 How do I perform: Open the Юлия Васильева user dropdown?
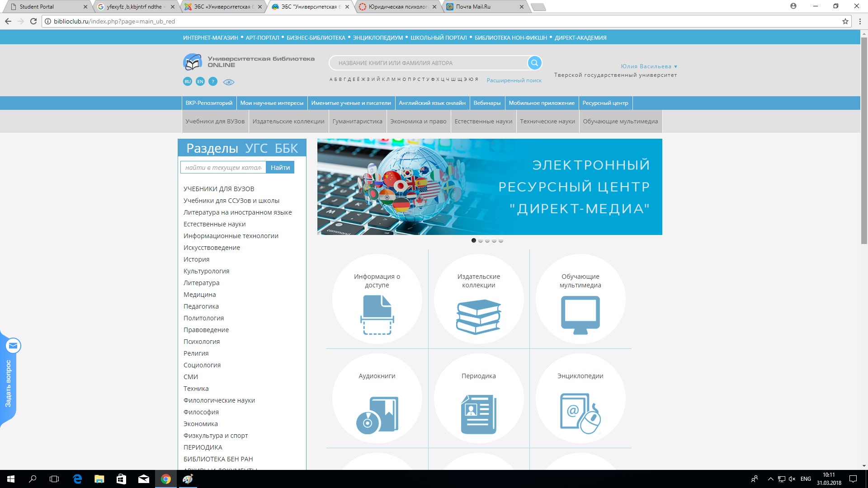tap(649, 66)
